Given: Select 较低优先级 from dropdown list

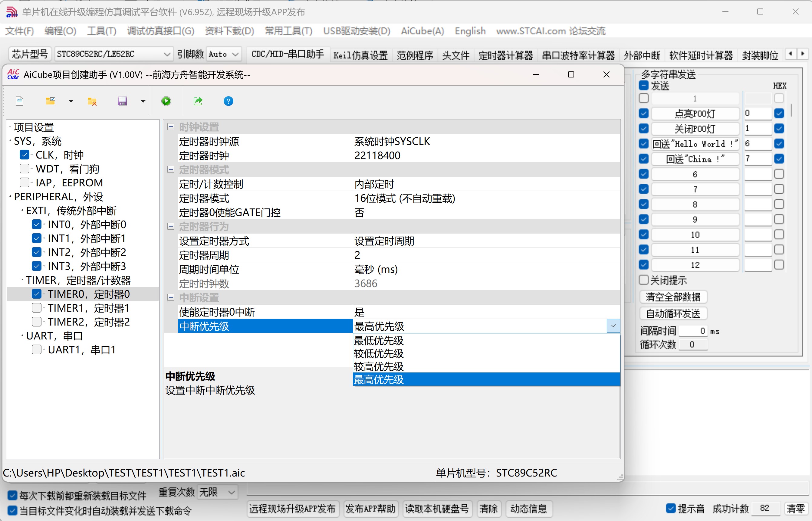Looking at the screenshot, I should click(486, 353).
